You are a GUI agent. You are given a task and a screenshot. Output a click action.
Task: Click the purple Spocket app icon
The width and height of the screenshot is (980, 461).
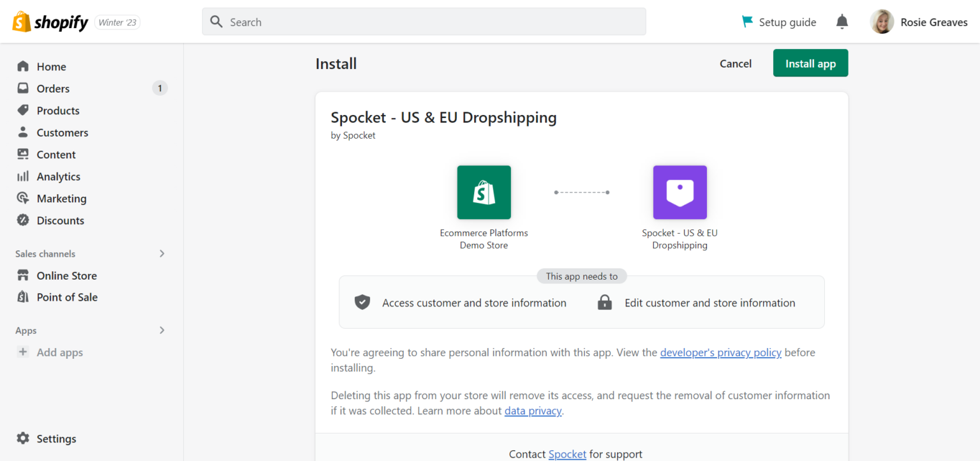[x=679, y=192]
